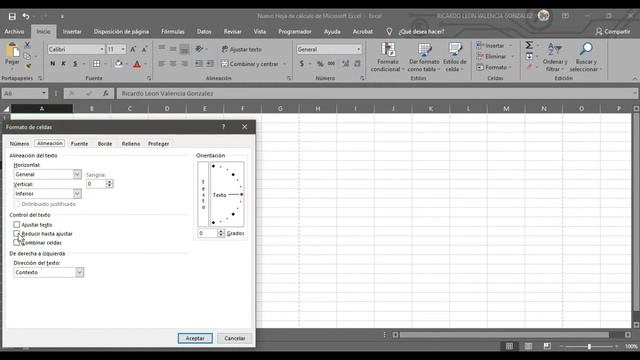
Task: Click the insert function fx icon
Action: point(106,93)
